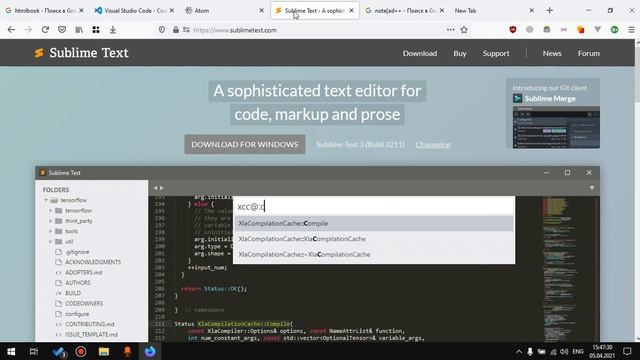Screen dimensions: 640x360
Task: Open the red record app on taskbar
Action: click(x=81, y=351)
